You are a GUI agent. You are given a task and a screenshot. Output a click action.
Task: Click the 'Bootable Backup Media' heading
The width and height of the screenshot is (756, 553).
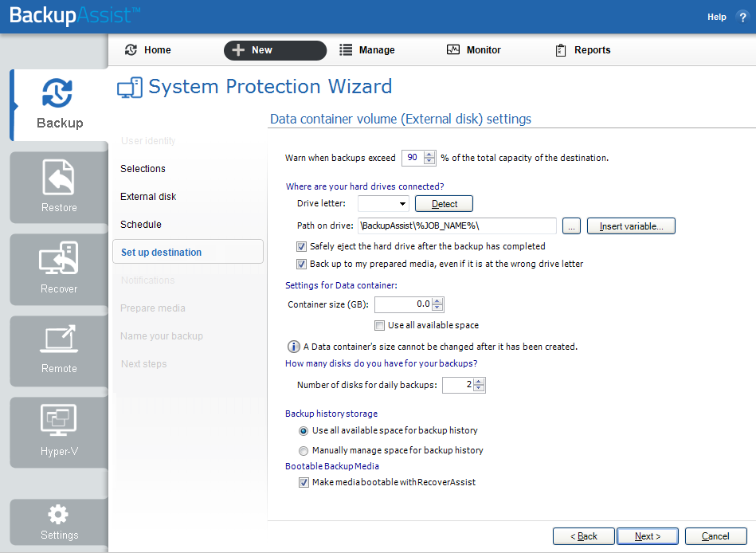pyautogui.click(x=332, y=466)
